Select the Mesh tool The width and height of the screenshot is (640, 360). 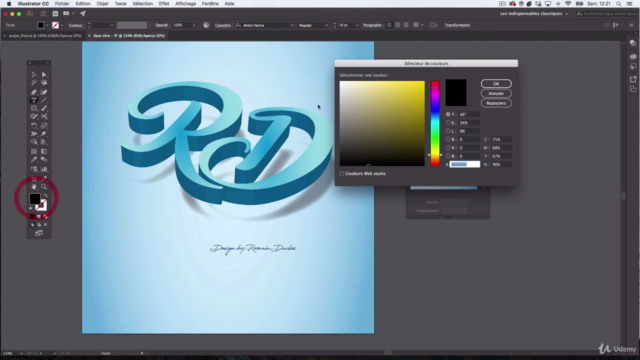click(x=34, y=151)
